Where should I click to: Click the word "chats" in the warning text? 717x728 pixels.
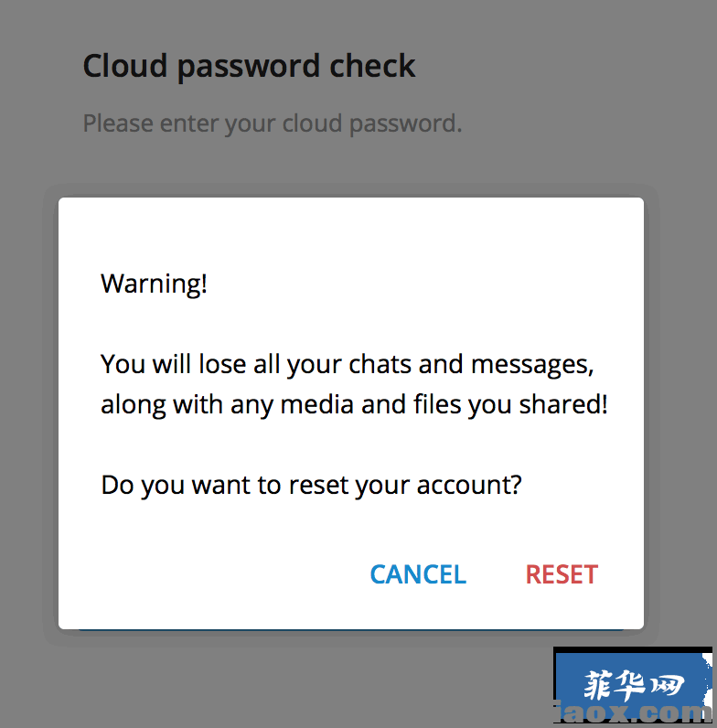pyautogui.click(x=380, y=364)
